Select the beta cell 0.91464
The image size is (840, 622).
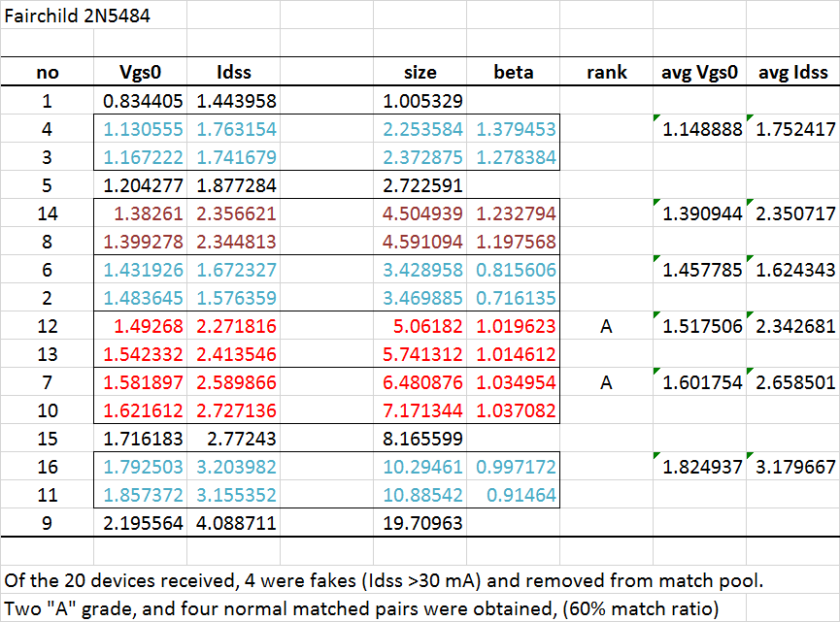513,495
